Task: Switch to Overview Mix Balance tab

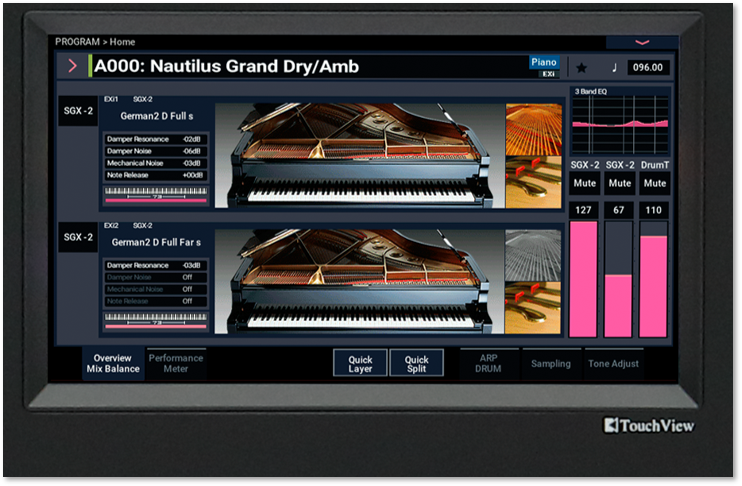Action: 113,363
